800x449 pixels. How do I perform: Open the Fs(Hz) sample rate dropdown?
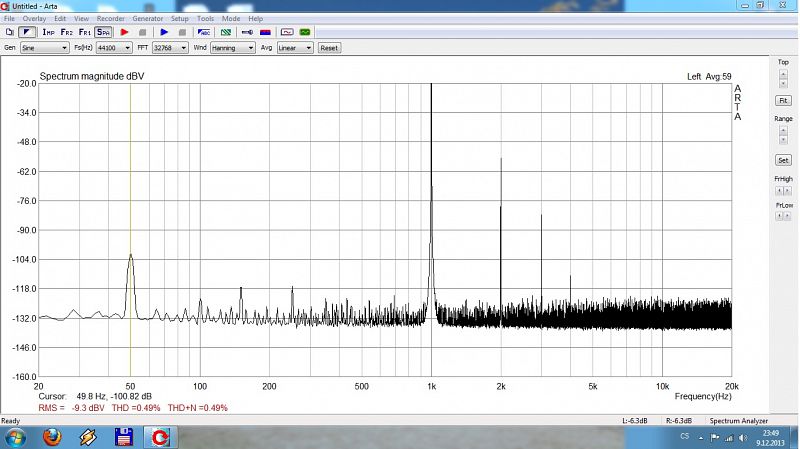(114, 48)
